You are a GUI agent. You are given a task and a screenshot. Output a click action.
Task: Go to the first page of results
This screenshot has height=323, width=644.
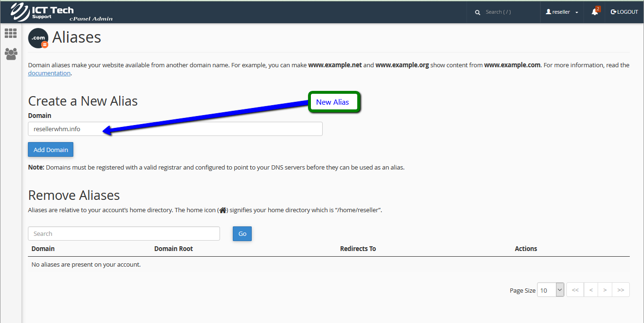[x=575, y=290]
